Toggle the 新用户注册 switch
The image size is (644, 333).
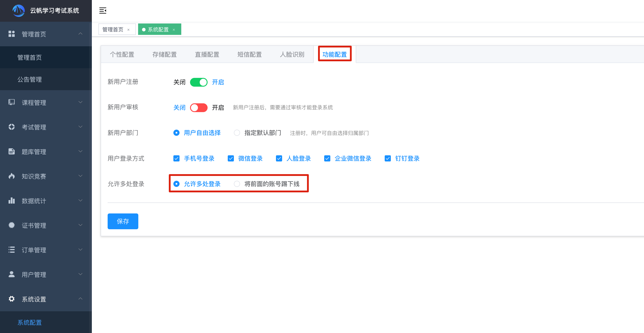[199, 82]
